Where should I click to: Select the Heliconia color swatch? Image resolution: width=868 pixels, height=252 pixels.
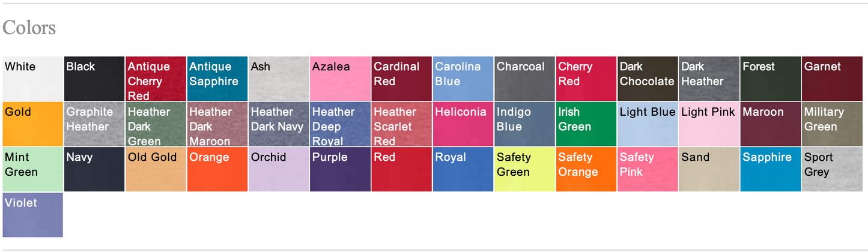click(463, 124)
